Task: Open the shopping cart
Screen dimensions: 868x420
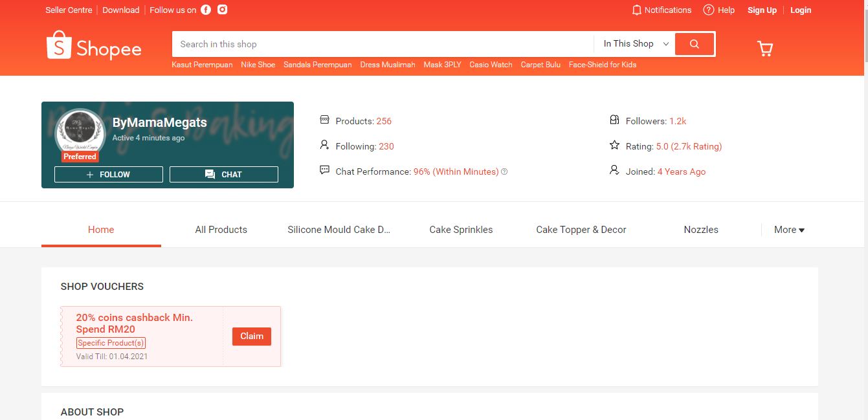Action: [x=765, y=49]
